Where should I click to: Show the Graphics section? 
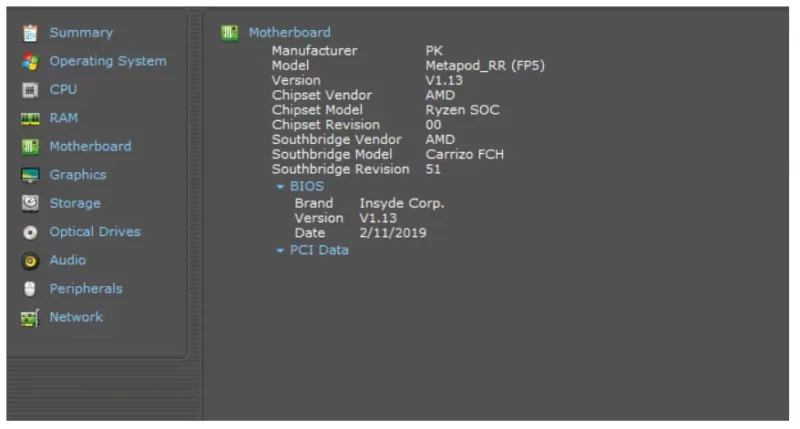tap(78, 175)
